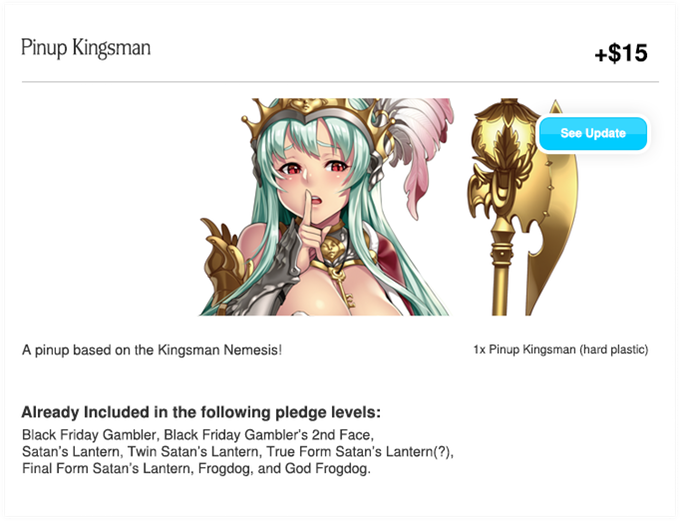The image size is (680, 521).
Task: Click the +$15 price label
Action: (621, 53)
